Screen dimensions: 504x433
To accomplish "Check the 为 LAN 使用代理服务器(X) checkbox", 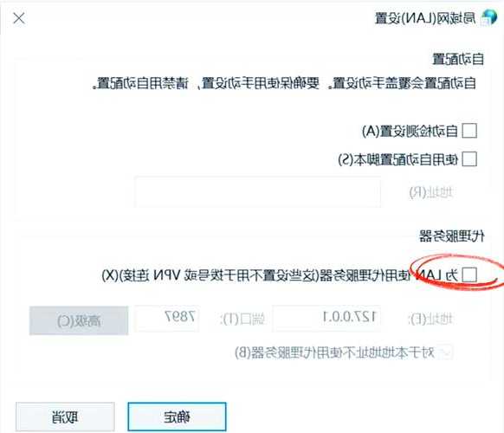I will [469, 275].
